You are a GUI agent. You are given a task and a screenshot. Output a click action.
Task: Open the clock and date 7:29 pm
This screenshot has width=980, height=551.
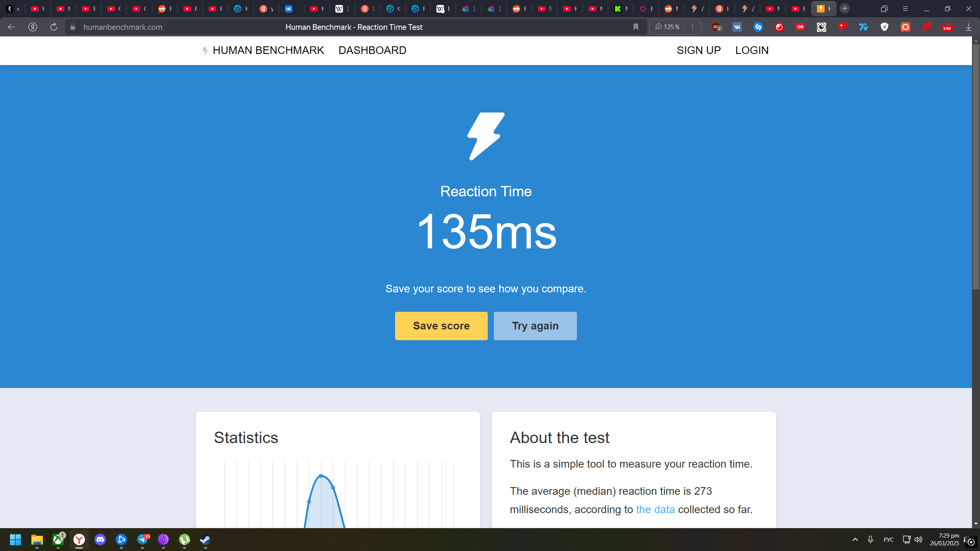(x=944, y=540)
